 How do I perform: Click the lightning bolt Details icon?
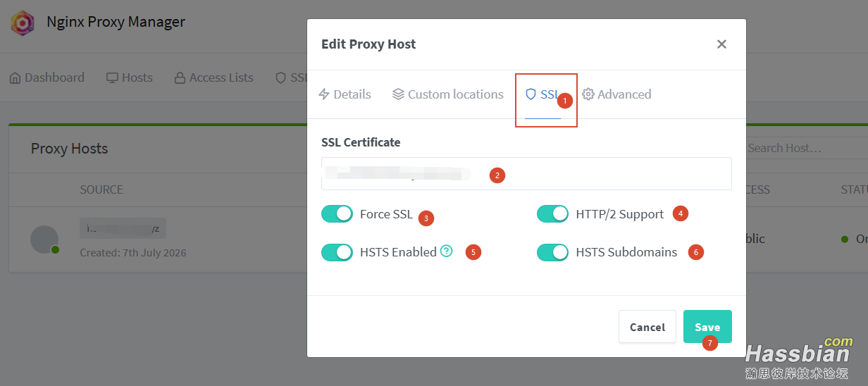tap(324, 94)
